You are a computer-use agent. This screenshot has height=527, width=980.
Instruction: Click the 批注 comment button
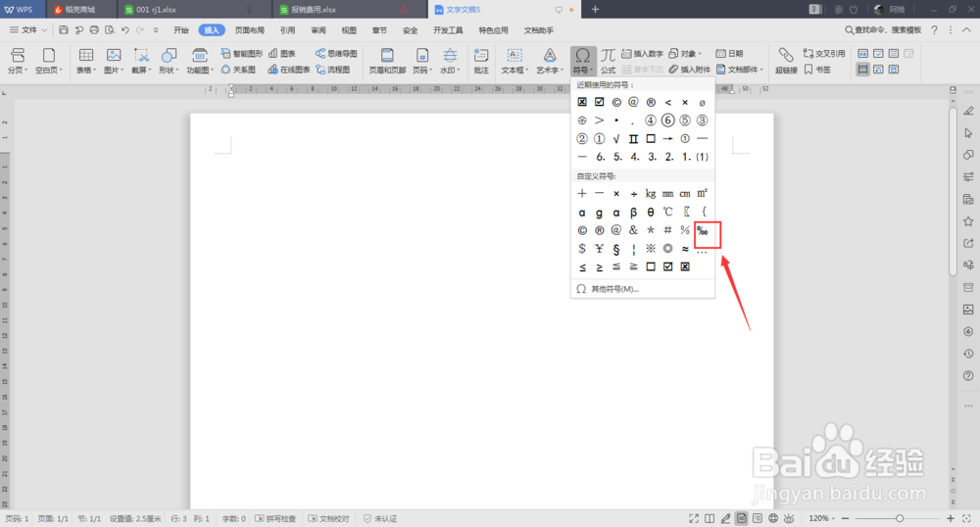click(480, 61)
